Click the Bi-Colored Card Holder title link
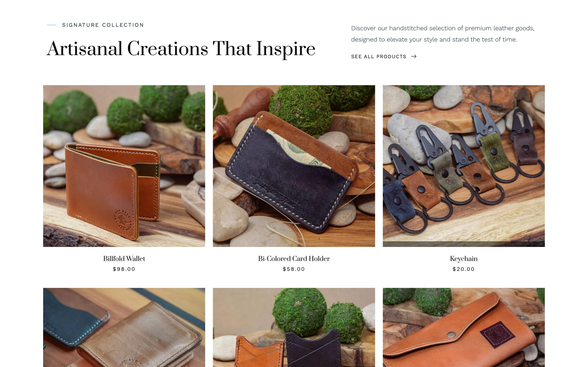 click(294, 259)
